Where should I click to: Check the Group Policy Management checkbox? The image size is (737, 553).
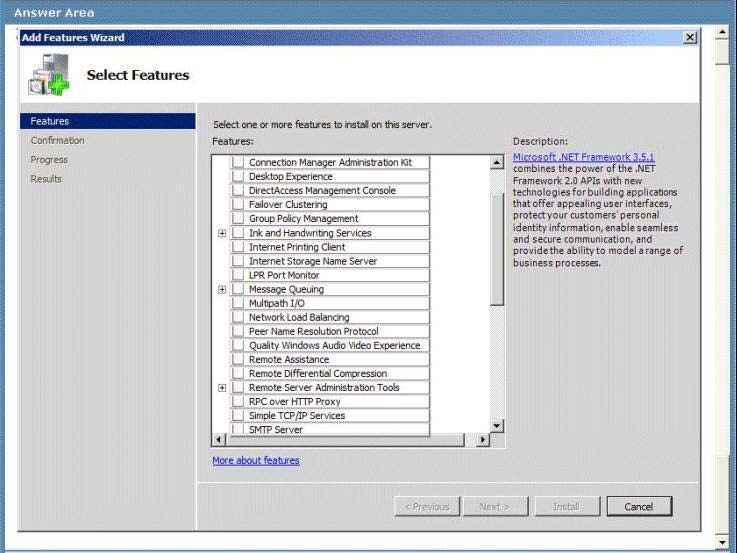238,218
